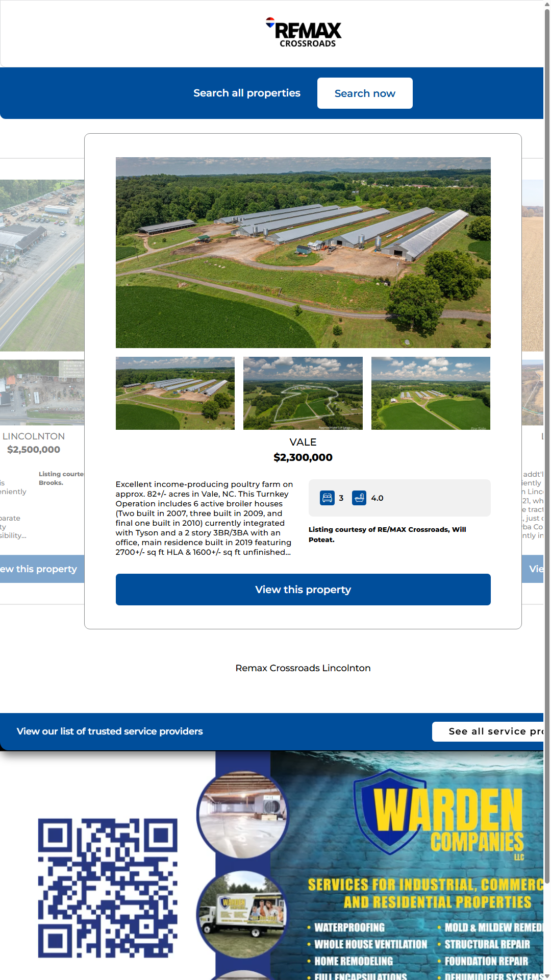The width and height of the screenshot is (551, 980).
Task: Select the third green fields thumbnail
Action: pyautogui.click(x=431, y=393)
